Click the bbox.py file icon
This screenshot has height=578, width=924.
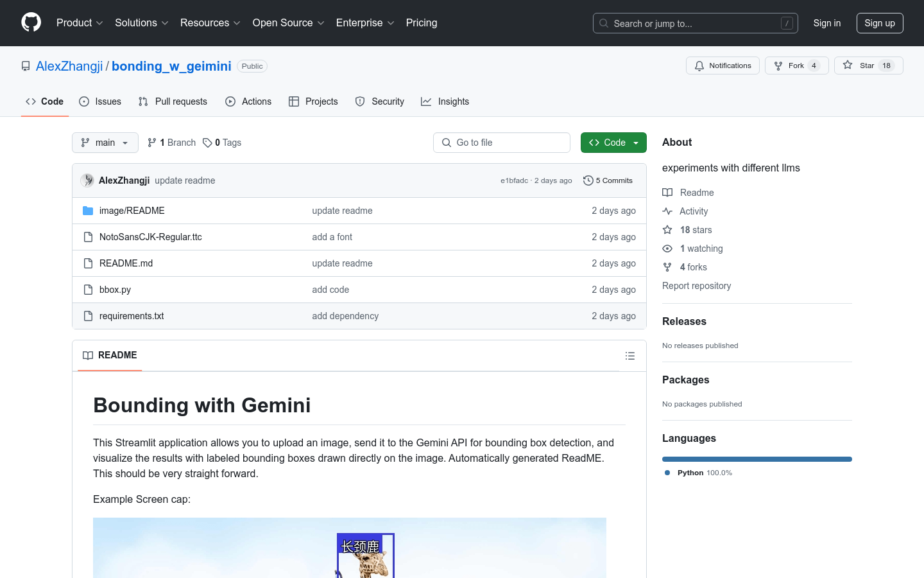(88, 290)
